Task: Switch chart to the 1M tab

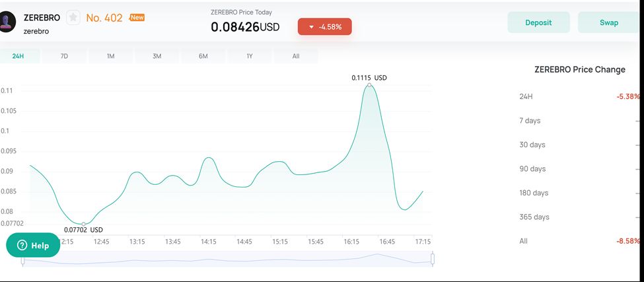Action: [x=110, y=56]
